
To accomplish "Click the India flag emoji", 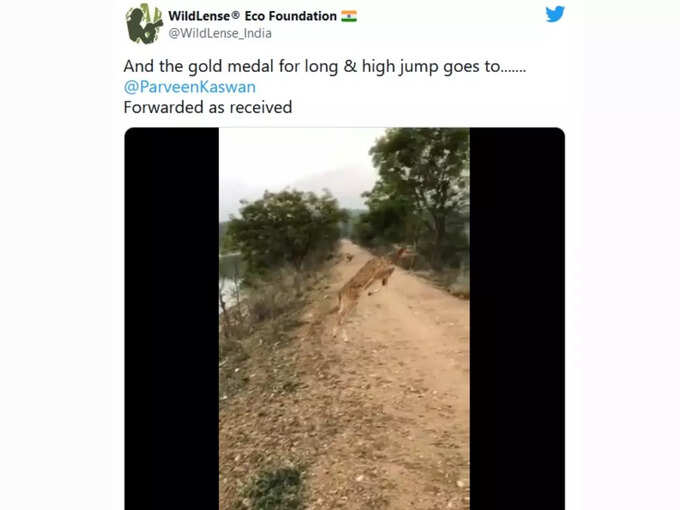I will click(x=349, y=16).
